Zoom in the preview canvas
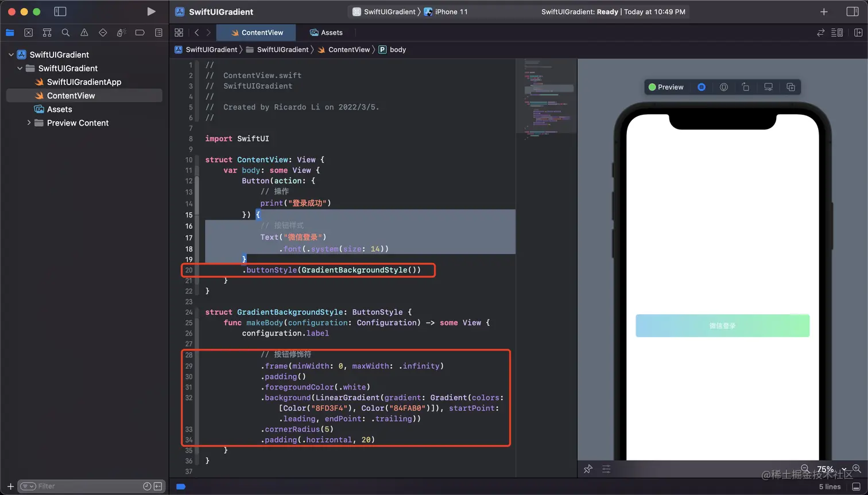This screenshot has width=868, height=495. tap(857, 469)
